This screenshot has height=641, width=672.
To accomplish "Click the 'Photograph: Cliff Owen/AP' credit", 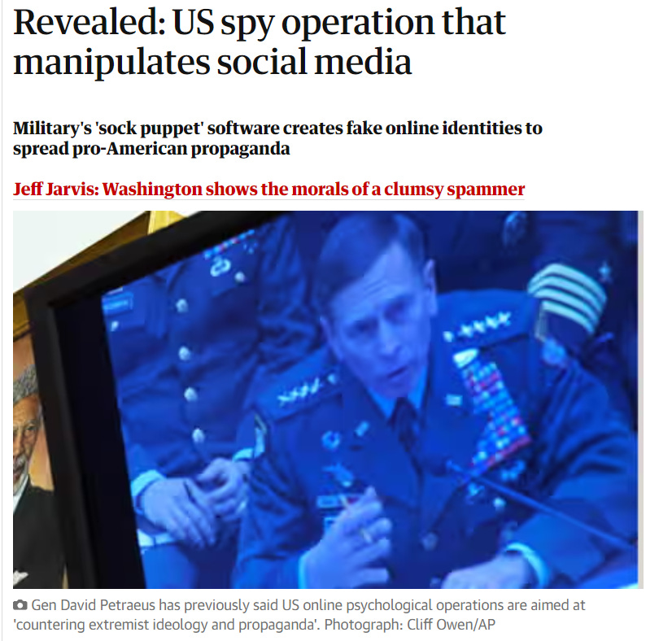I will point(410,624).
